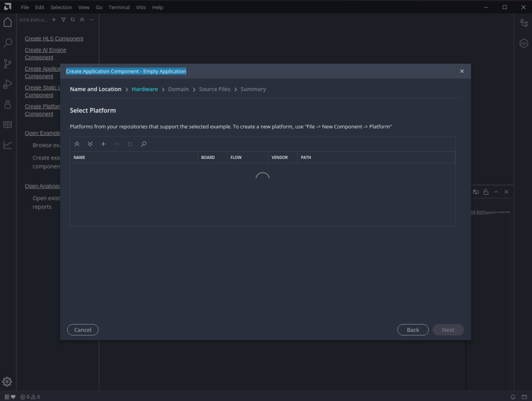Open the Vitis menu
This screenshot has width=532, height=401.
[x=141, y=7]
